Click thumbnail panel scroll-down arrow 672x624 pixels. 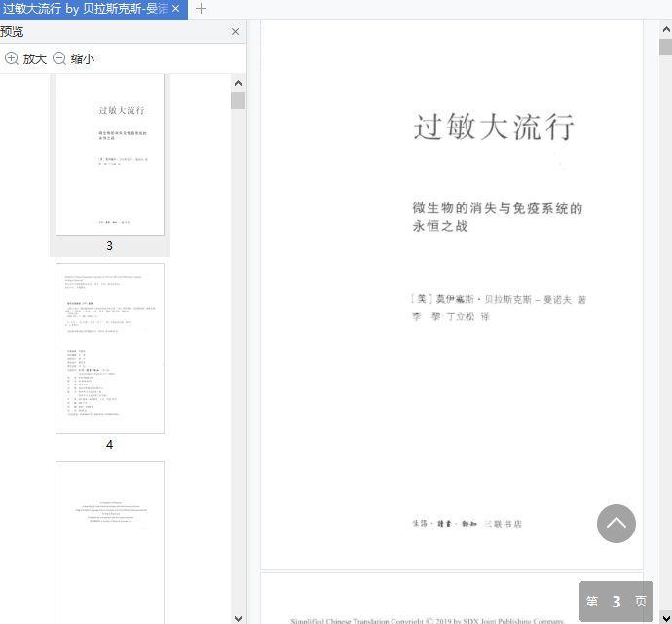tap(239, 618)
